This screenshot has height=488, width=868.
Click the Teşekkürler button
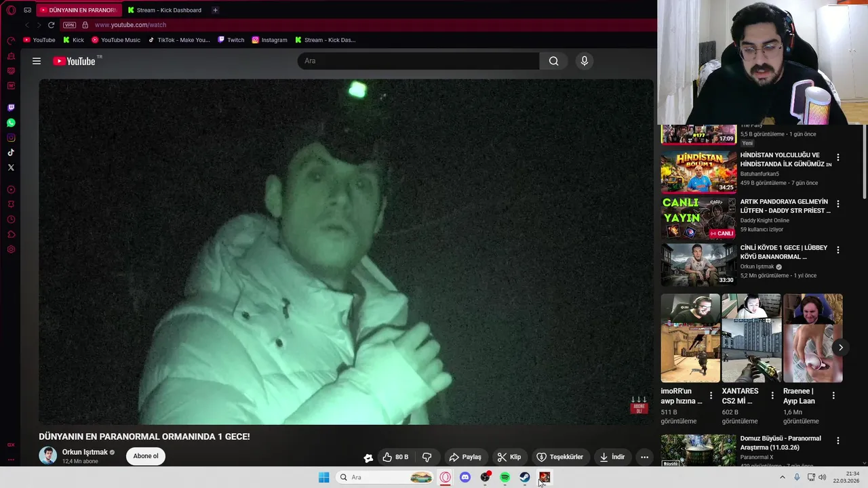pos(559,457)
